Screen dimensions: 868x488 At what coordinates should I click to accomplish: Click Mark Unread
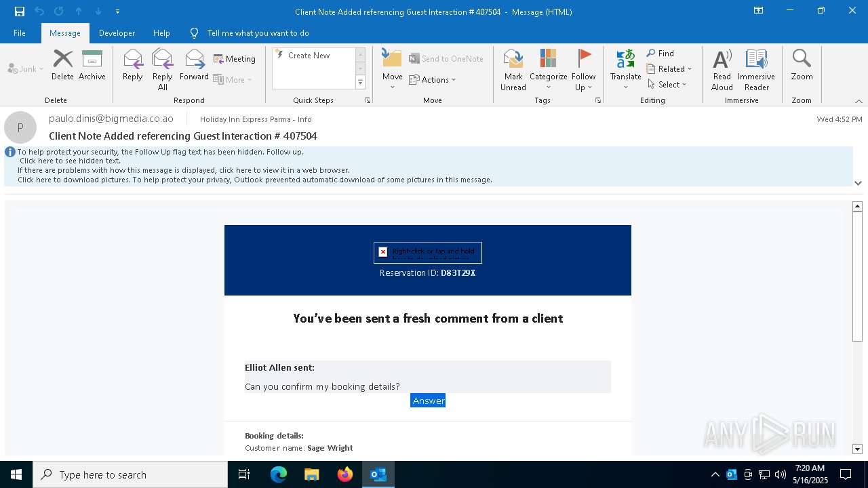(513, 69)
